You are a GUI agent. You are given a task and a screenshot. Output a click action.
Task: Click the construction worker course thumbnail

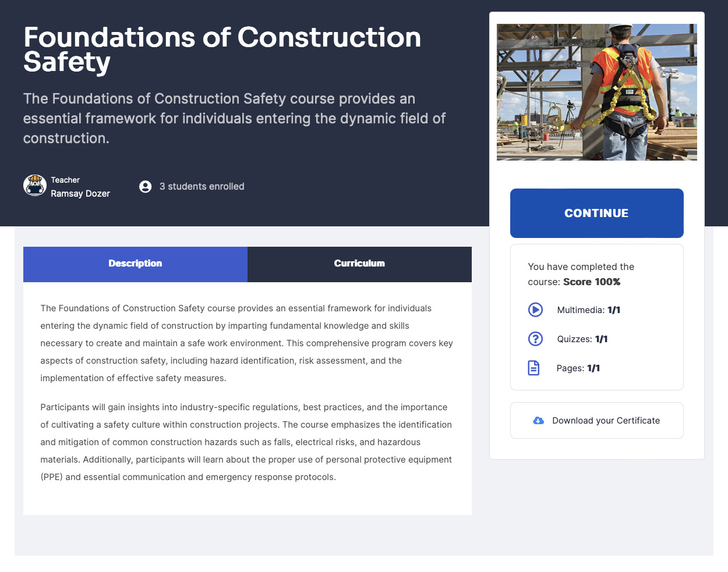pos(597,92)
